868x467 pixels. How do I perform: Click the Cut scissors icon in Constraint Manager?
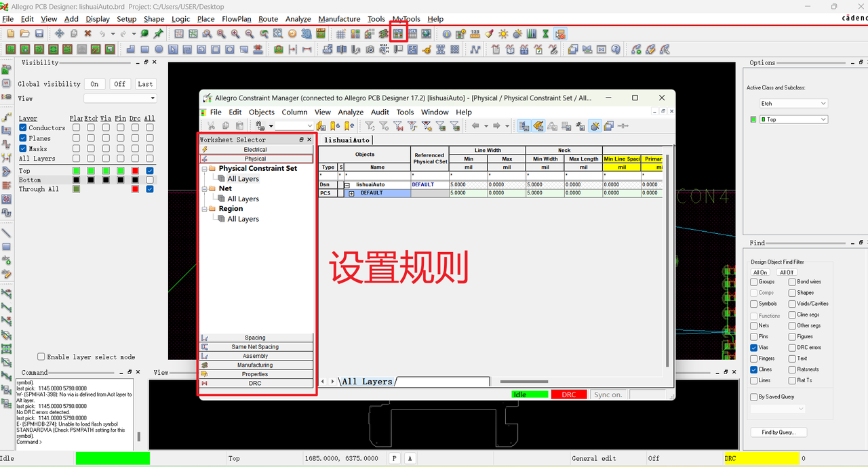coord(212,125)
